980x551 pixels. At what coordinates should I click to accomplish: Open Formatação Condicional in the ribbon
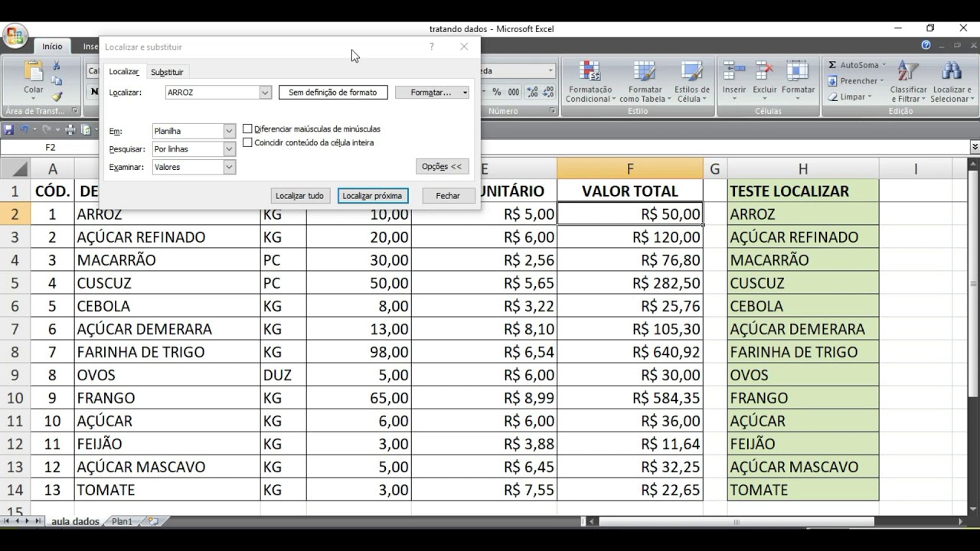pos(589,82)
